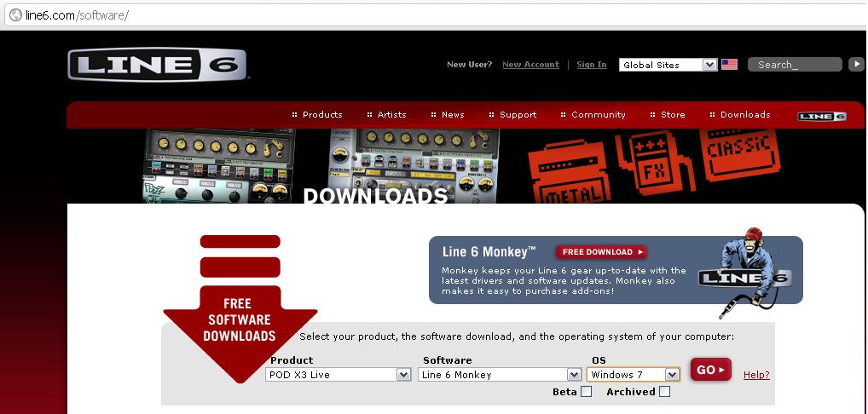The height and width of the screenshot is (414, 868).
Task: Click the "Select your product" instruction text
Action: click(x=517, y=336)
